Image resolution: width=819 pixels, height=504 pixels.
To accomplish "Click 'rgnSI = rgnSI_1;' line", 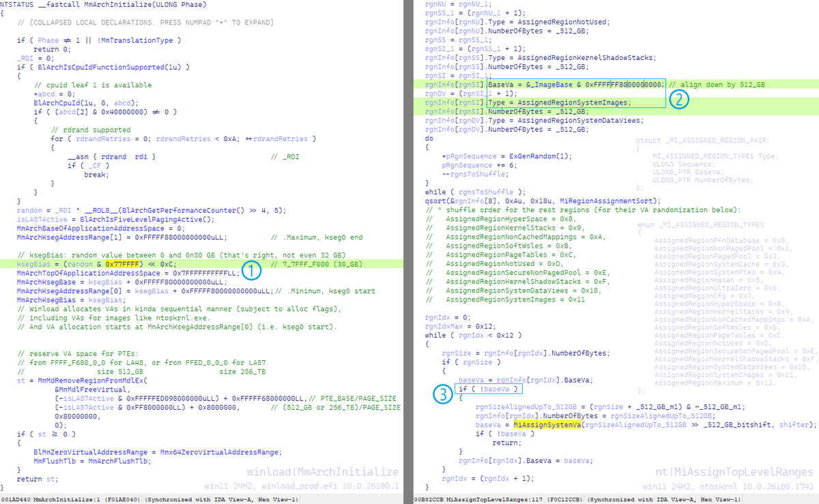I will pyautogui.click(x=457, y=76).
